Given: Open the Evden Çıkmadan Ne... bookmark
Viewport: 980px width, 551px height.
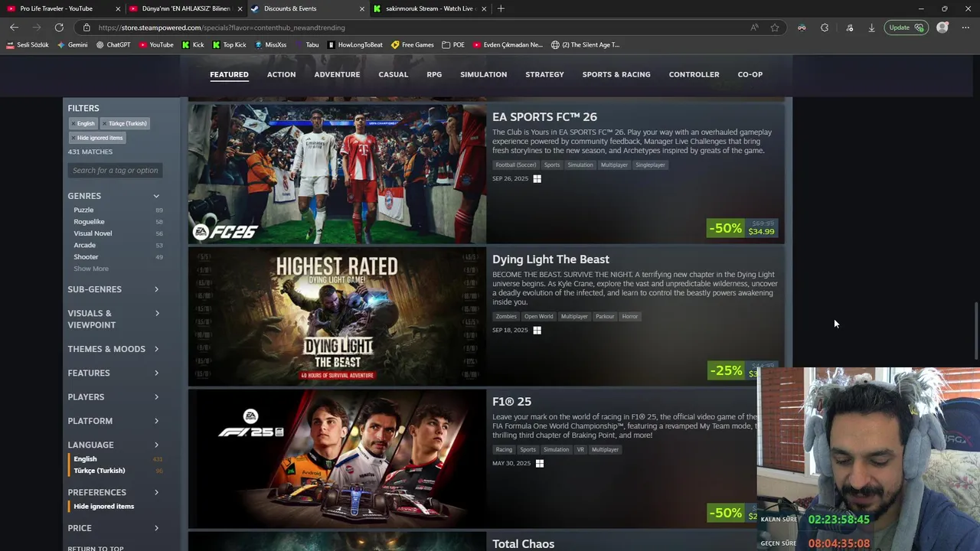Looking at the screenshot, I should coord(508,44).
